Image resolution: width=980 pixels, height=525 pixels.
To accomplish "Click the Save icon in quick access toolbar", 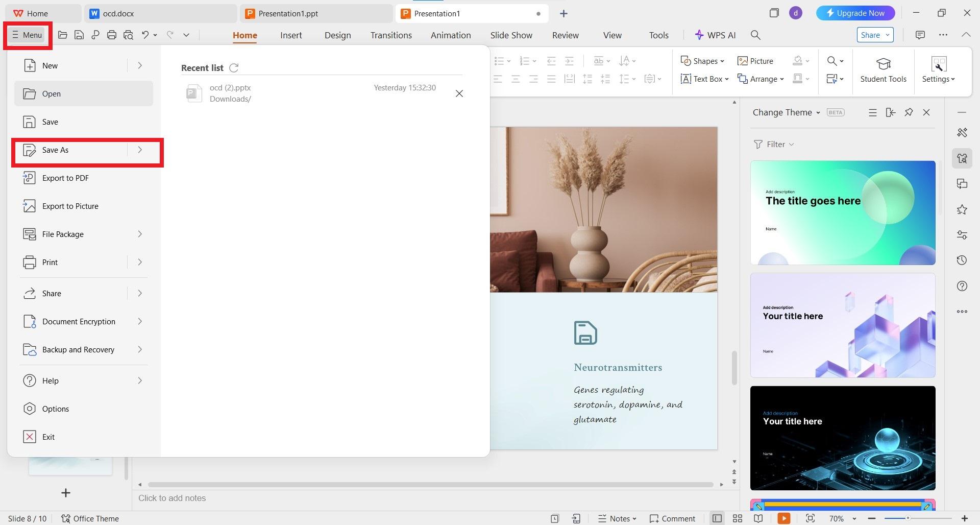I will coord(79,35).
